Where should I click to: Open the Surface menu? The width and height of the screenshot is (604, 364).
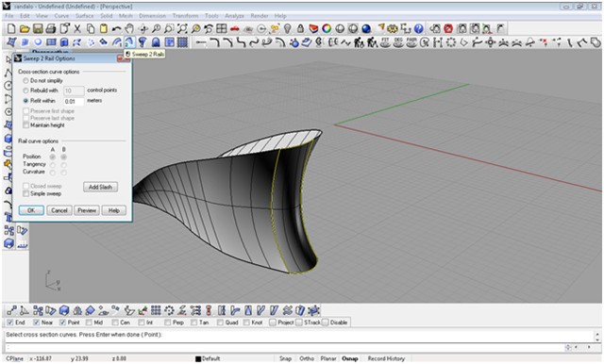click(84, 16)
